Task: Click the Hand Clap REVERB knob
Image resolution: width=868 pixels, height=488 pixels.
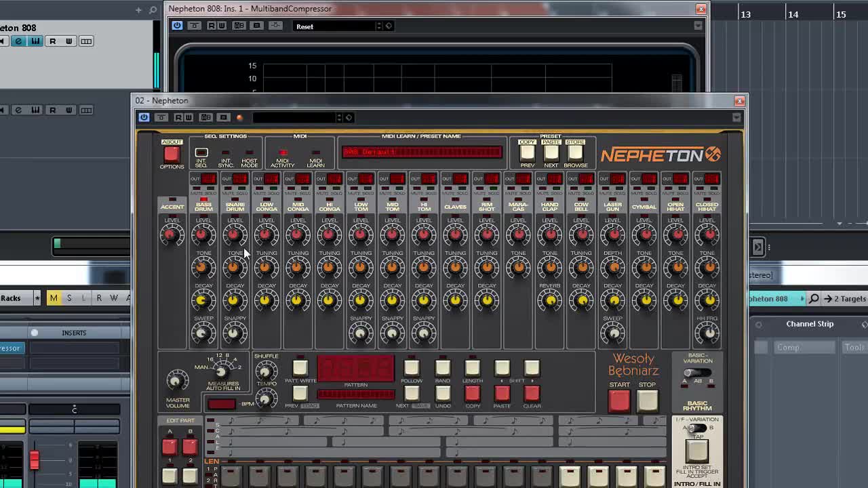Action: (x=550, y=300)
